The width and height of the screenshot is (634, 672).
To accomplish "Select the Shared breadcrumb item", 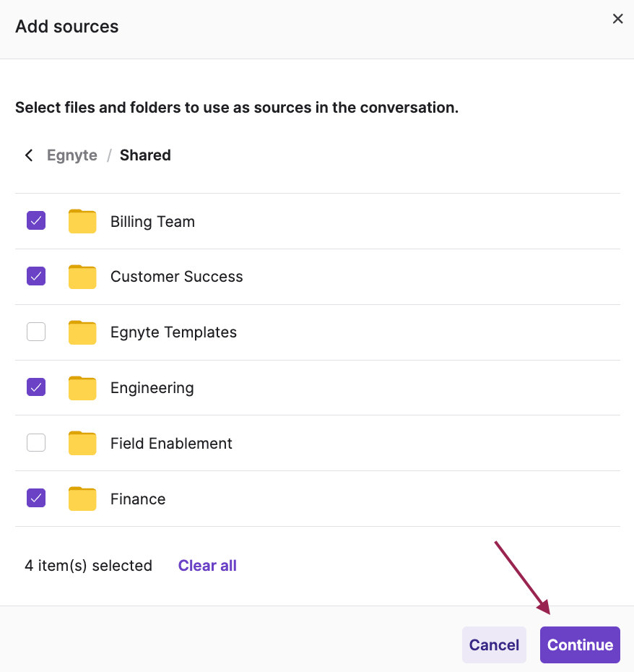I will (145, 155).
